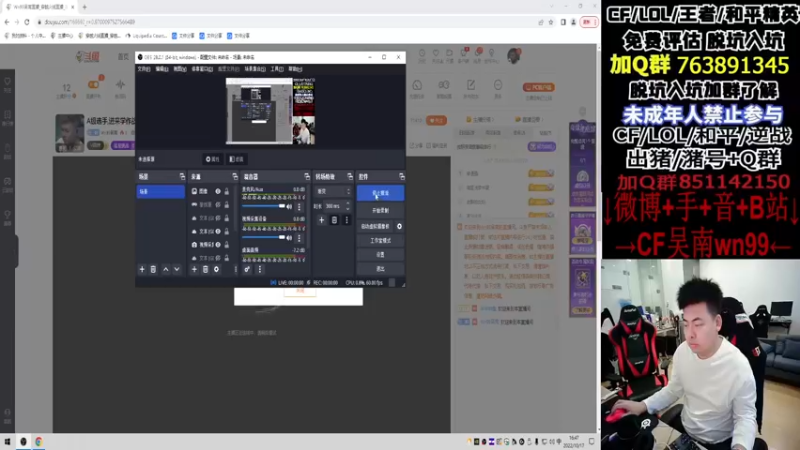The height and width of the screenshot is (450, 800).
Task: Bookmark this page with the star icon
Action: 551,22
